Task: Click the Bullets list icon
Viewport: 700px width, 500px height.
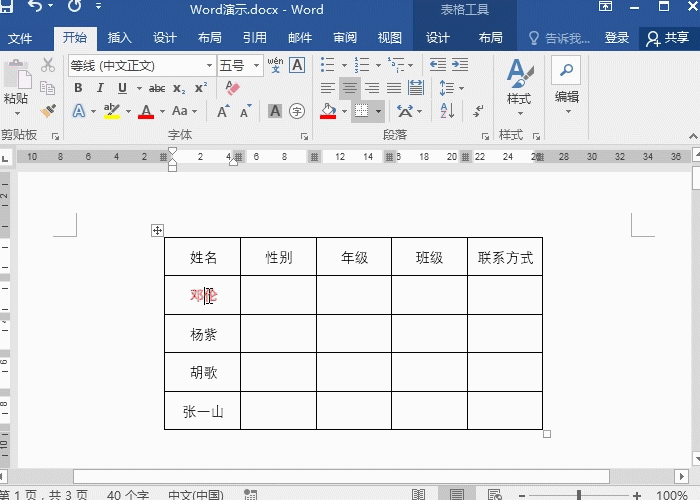Action: click(x=328, y=65)
